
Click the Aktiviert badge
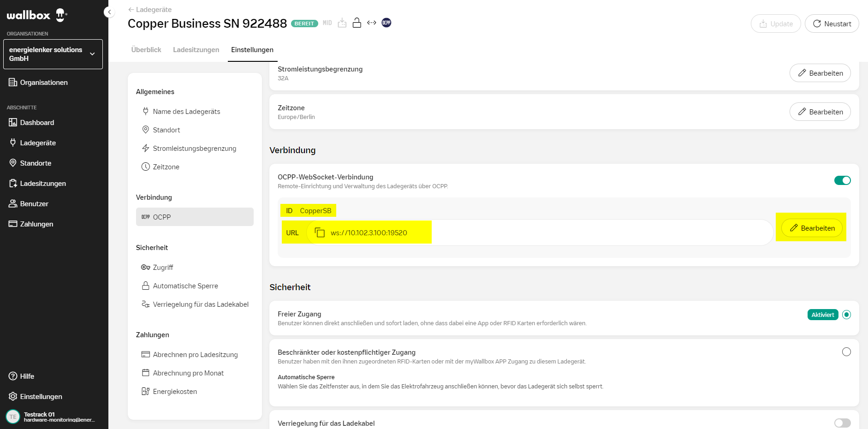[823, 315]
